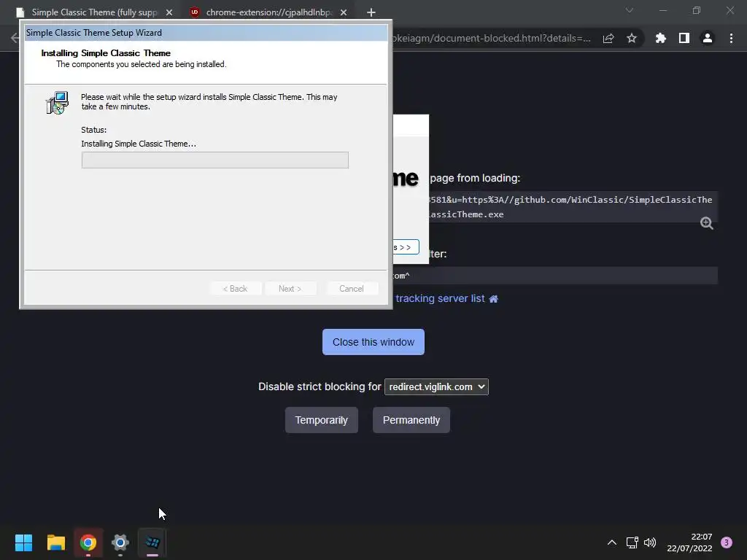Open network status tray icon

[x=632, y=542]
